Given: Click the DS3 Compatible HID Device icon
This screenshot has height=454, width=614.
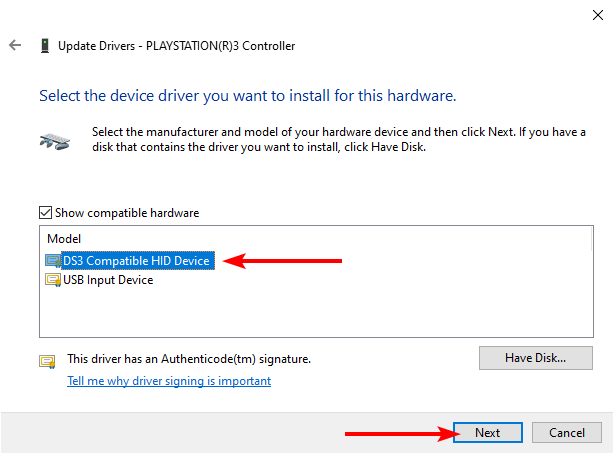Looking at the screenshot, I should [x=53, y=261].
